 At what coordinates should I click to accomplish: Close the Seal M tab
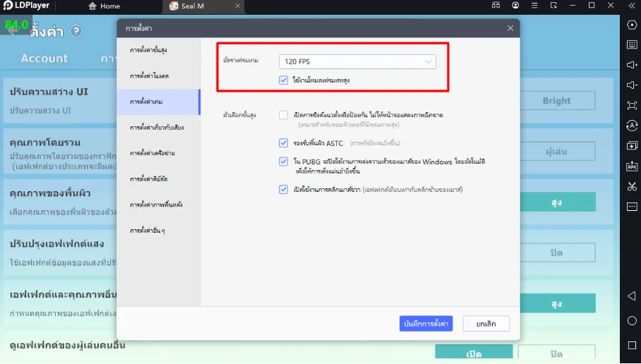(237, 6)
